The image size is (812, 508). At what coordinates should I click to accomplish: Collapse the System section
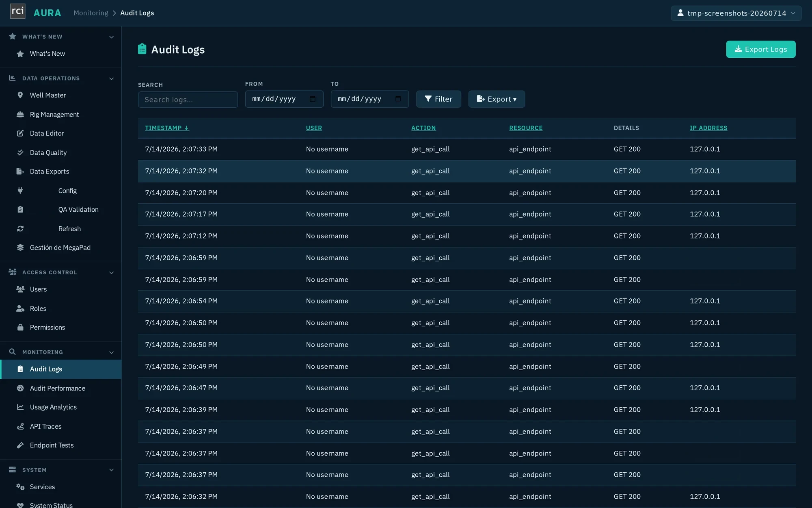(112, 470)
